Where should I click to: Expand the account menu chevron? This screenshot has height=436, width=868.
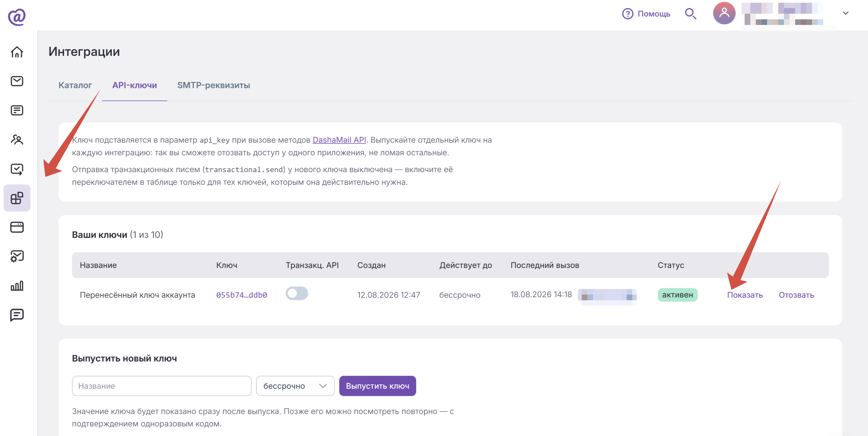846,13
